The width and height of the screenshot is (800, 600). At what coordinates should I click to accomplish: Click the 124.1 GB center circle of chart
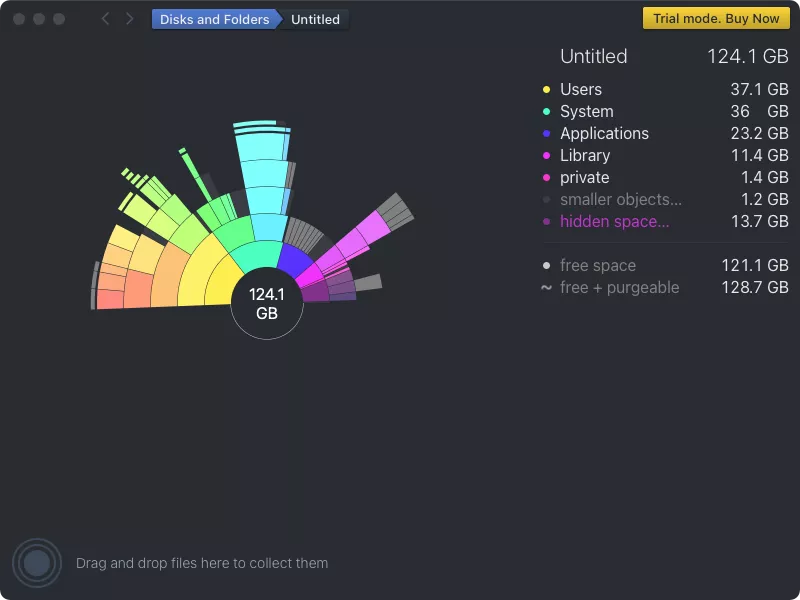[267, 303]
